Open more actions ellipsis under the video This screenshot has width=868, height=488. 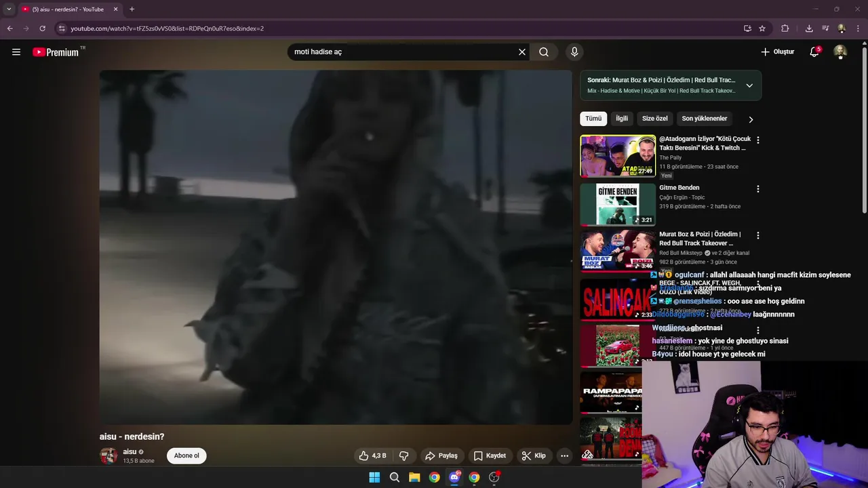564,455
